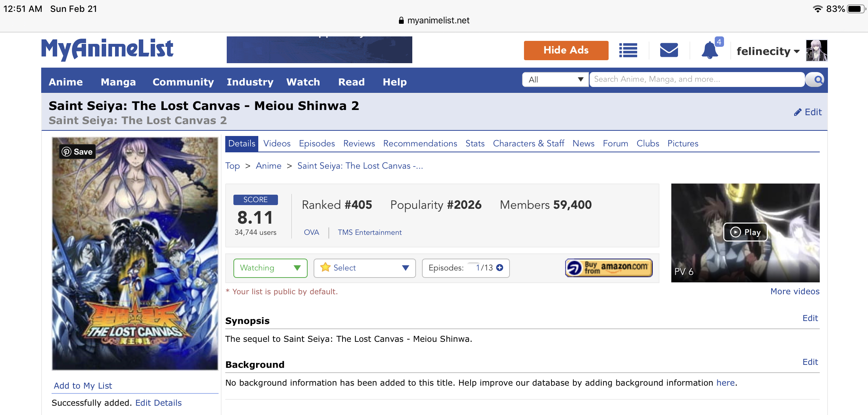The image size is (868, 415).
Task: Open the anime list icon in header
Action: (628, 50)
